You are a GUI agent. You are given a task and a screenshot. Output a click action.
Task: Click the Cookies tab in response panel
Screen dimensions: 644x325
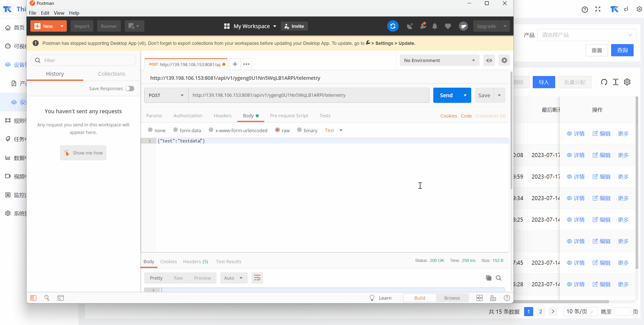pyautogui.click(x=168, y=262)
